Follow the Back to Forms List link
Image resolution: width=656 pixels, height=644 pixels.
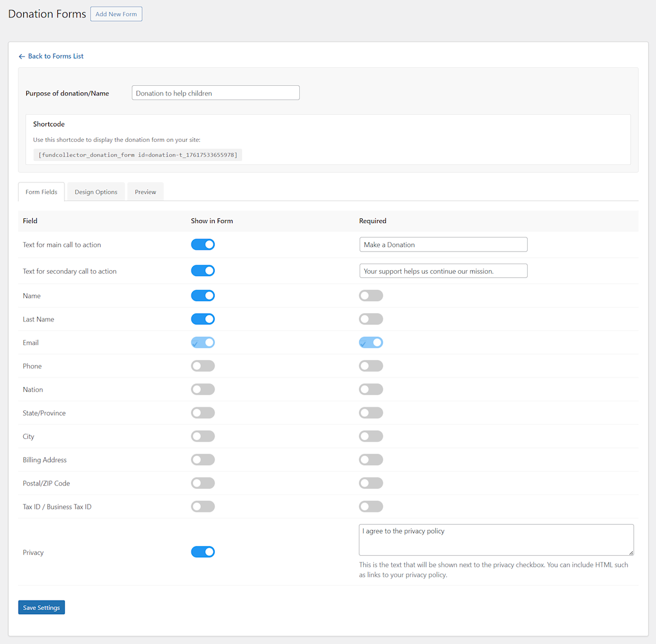pyautogui.click(x=56, y=55)
